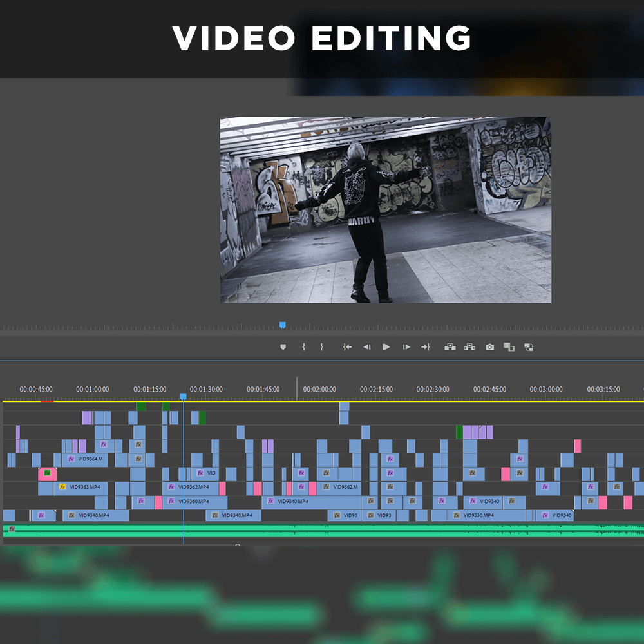Click the Mark Out brace icon
Image resolution: width=644 pixels, height=644 pixels.
coord(321,347)
